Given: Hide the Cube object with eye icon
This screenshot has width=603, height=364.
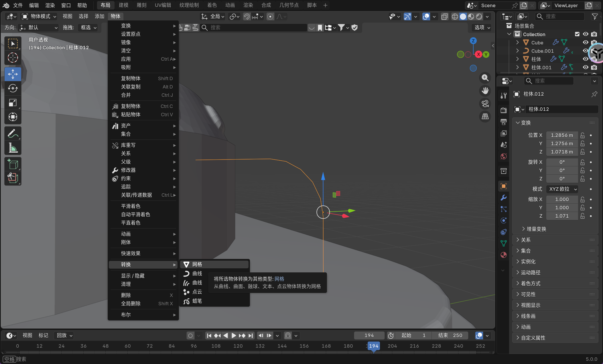Looking at the screenshot, I should click(x=586, y=42).
